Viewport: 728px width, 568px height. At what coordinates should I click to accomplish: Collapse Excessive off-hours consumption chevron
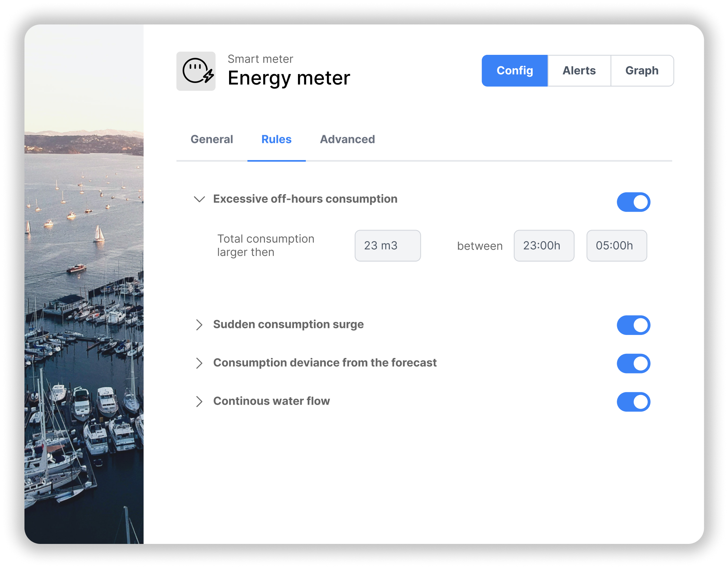199,199
